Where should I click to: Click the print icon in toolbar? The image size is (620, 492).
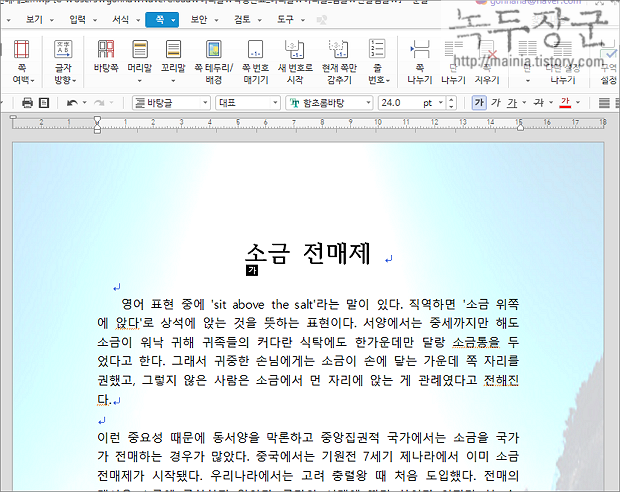27,103
